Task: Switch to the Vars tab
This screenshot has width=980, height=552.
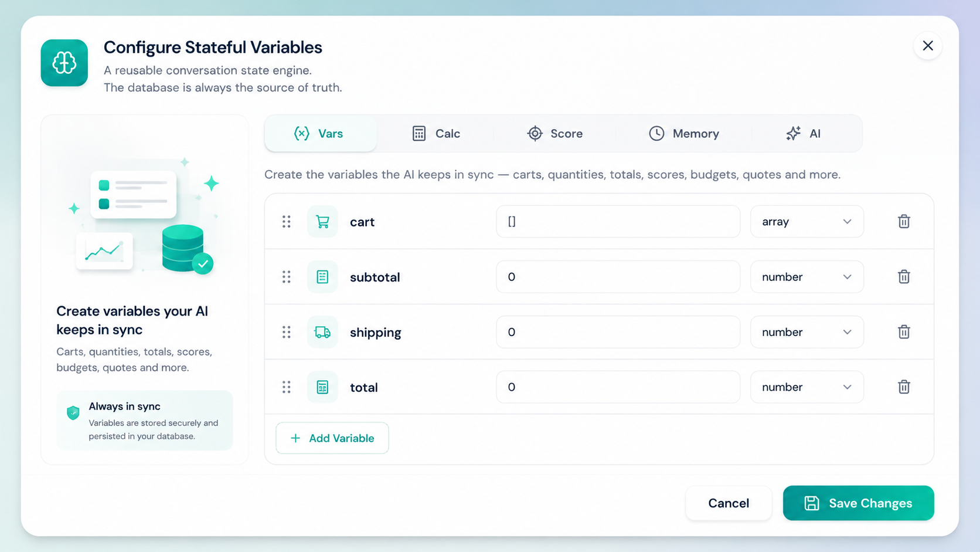Action: (x=321, y=134)
